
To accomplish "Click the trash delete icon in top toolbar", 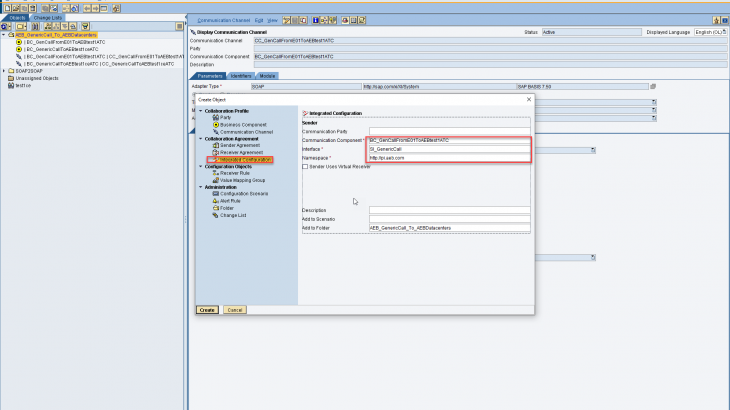I will [x=33, y=8].
